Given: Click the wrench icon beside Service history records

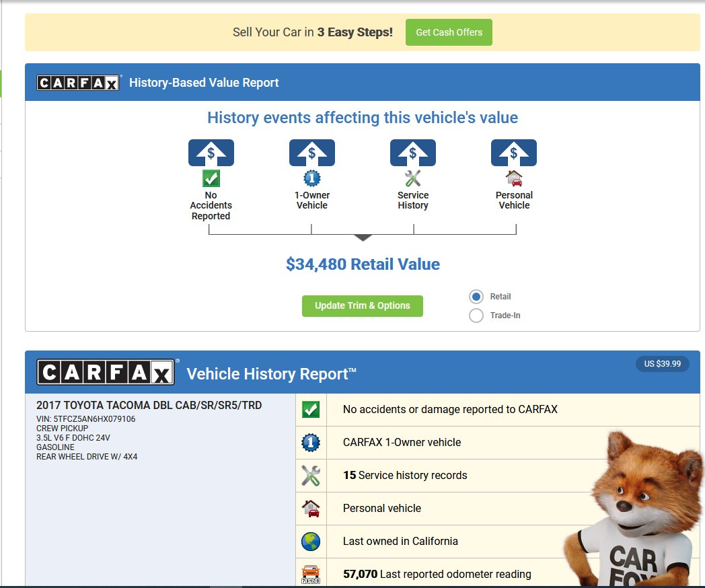Looking at the screenshot, I should [x=311, y=476].
